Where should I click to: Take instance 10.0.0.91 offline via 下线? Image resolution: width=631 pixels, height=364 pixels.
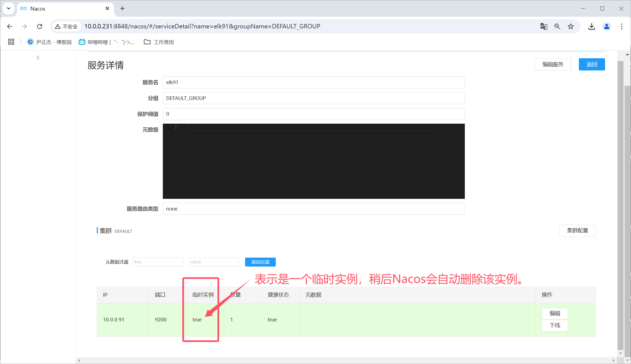pos(554,325)
